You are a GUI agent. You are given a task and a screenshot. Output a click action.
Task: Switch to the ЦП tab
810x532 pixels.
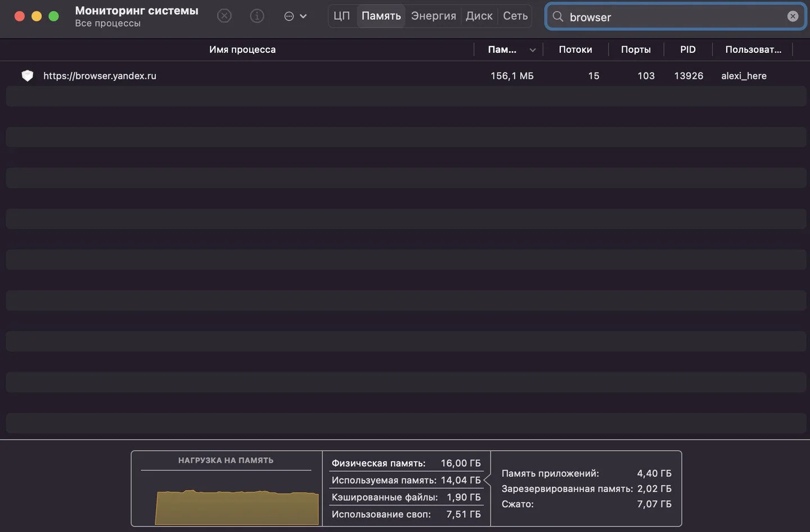tap(341, 16)
